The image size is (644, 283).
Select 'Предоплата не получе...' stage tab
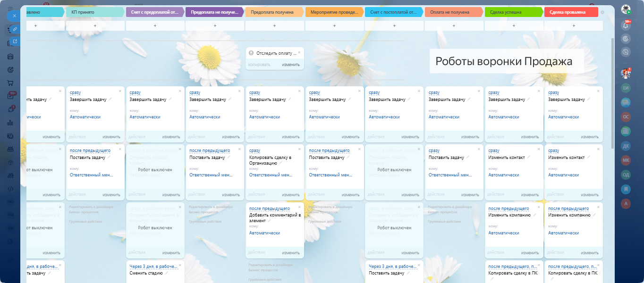click(x=215, y=12)
